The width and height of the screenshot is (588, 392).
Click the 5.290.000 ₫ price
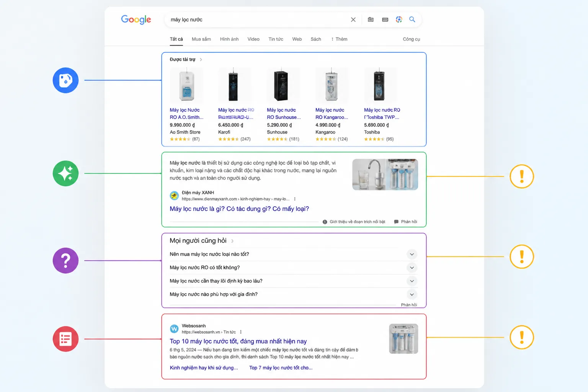click(279, 125)
